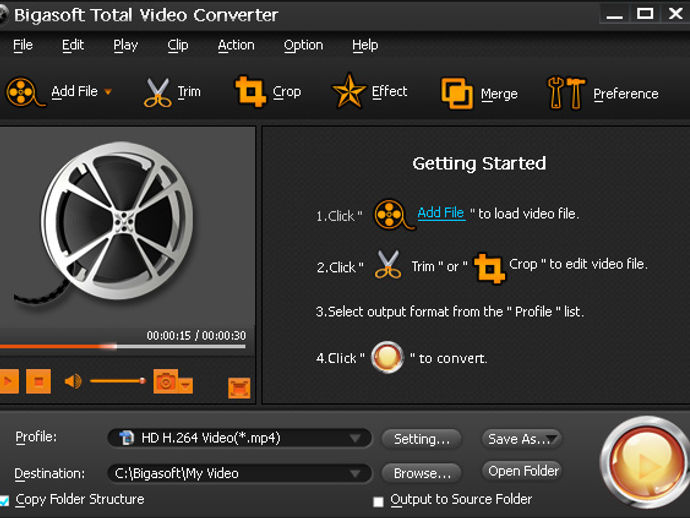Open the Play menu

coord(125,45)
